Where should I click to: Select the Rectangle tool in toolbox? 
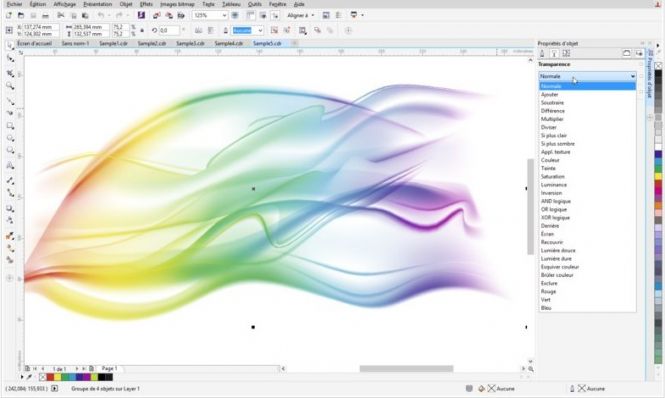10,126
